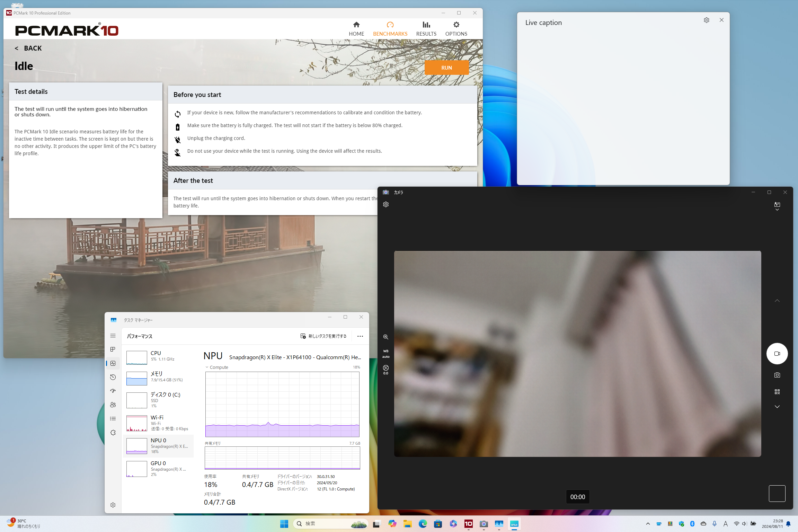Go BACK in PCMark benchmarks

click(28, 48)
